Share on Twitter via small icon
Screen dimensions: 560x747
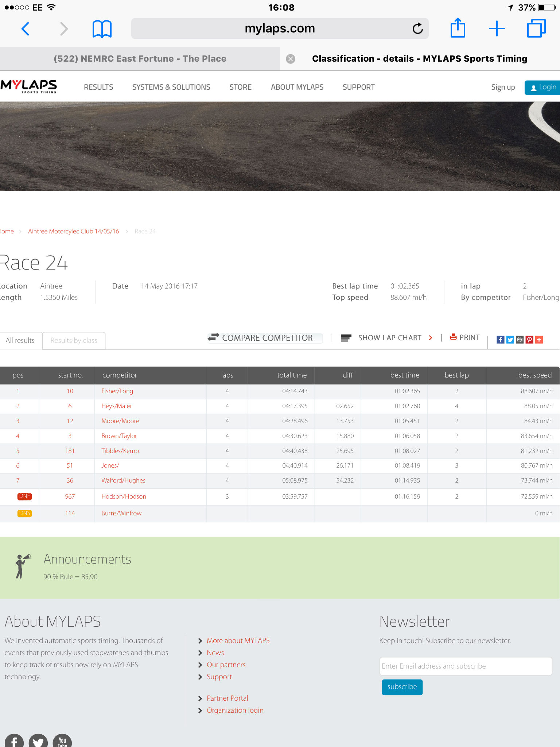(510, 340)
